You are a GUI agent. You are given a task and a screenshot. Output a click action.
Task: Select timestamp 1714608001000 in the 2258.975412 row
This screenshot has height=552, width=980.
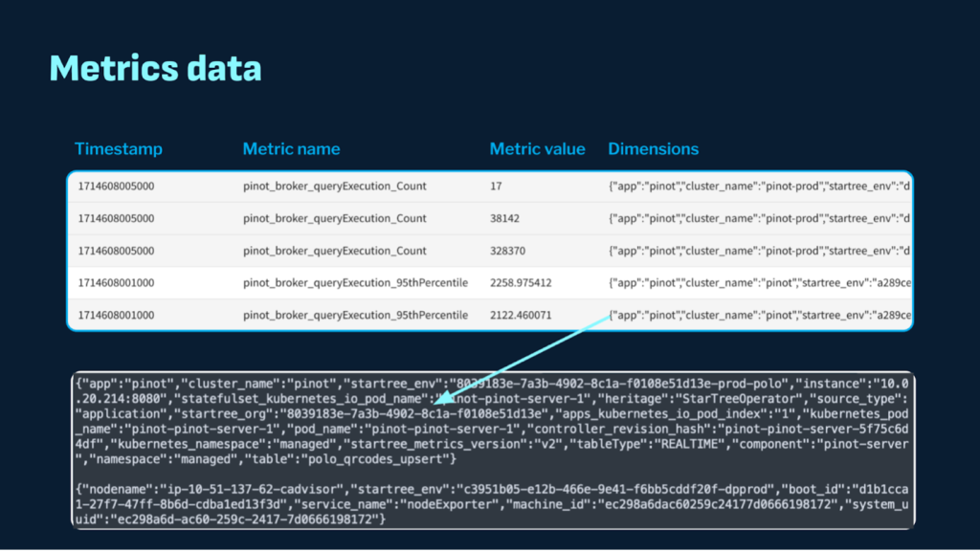[x=116, y=283]
